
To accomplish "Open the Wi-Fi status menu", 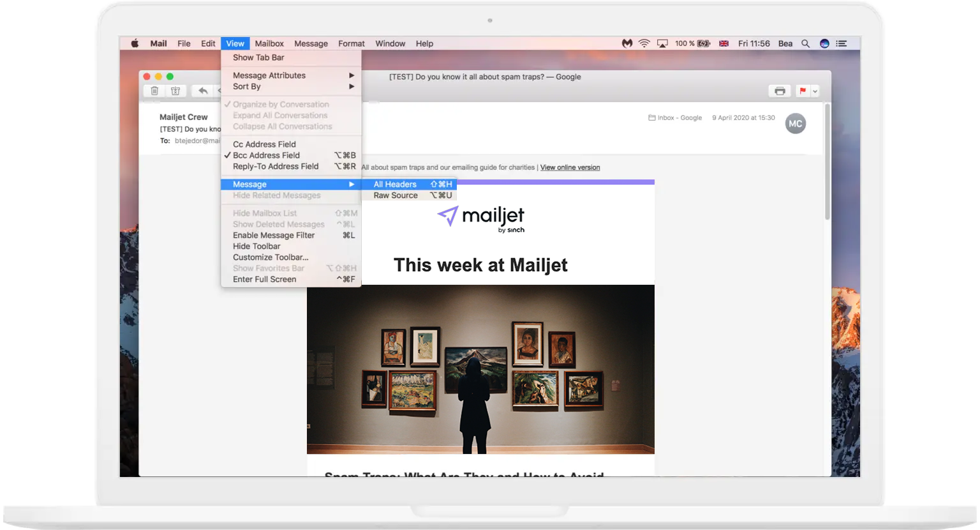I will (x=644, y=43).
